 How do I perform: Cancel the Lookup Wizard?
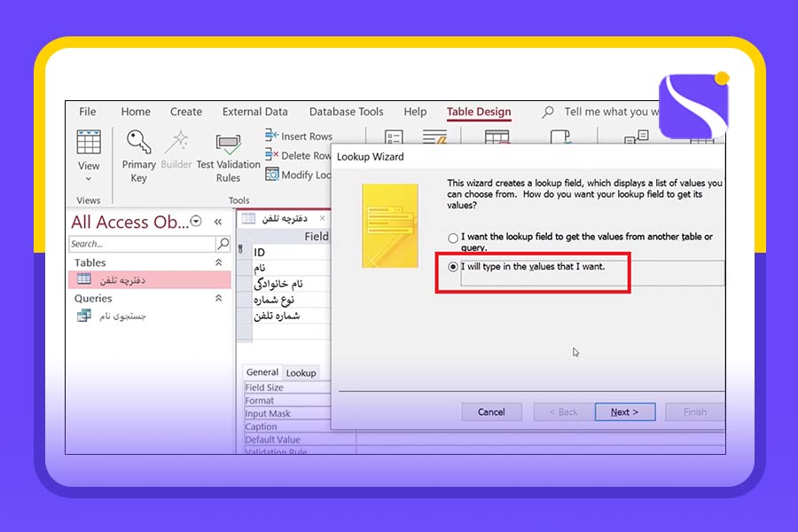[x=491, y=411]
